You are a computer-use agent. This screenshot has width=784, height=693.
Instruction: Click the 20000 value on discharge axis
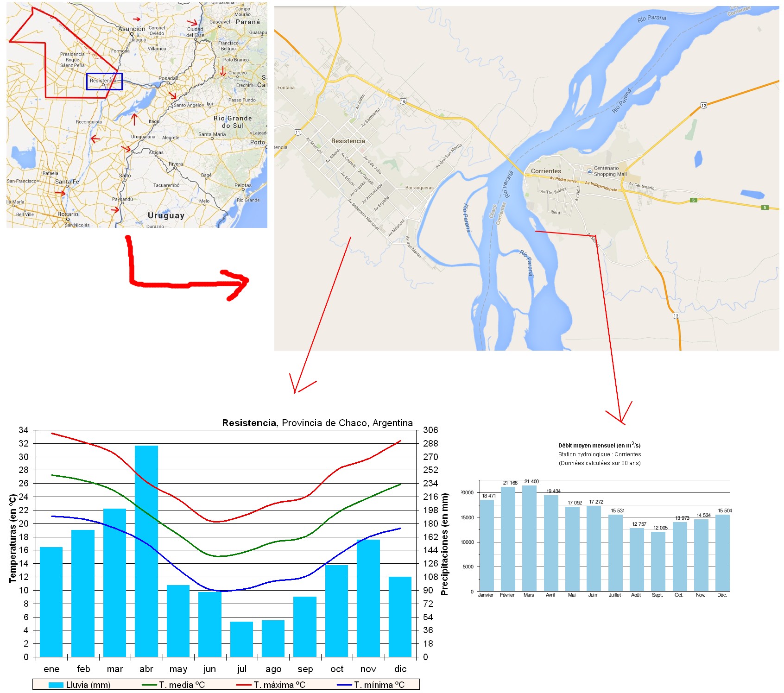tap(467, 493)
